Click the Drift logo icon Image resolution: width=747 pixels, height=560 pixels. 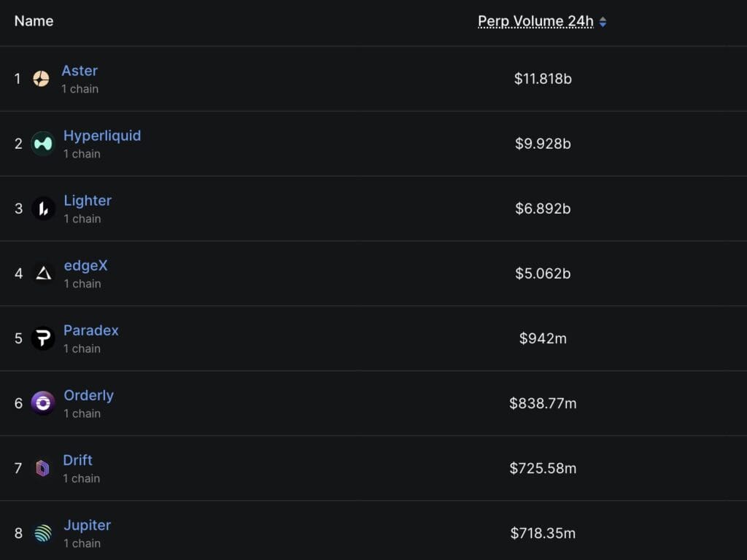tap(42, 468)
